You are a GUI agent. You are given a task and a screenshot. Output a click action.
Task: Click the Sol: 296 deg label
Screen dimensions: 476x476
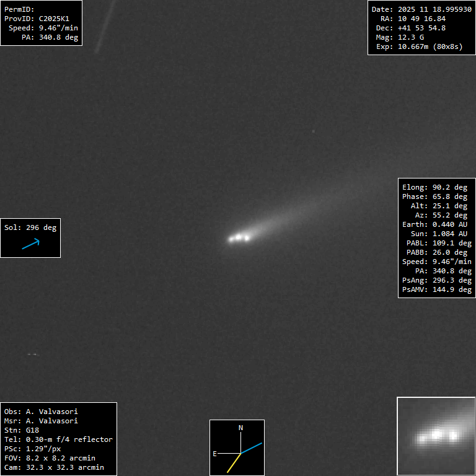click(30, 227)
